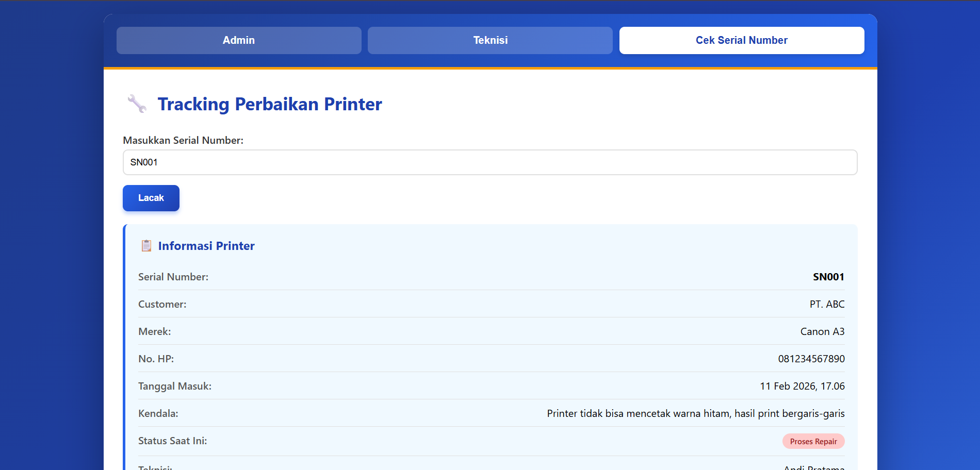980x470 pixels.
Task: Click the Informasi Printer section header
Action: pyautogui.click(x=206, y=246)
